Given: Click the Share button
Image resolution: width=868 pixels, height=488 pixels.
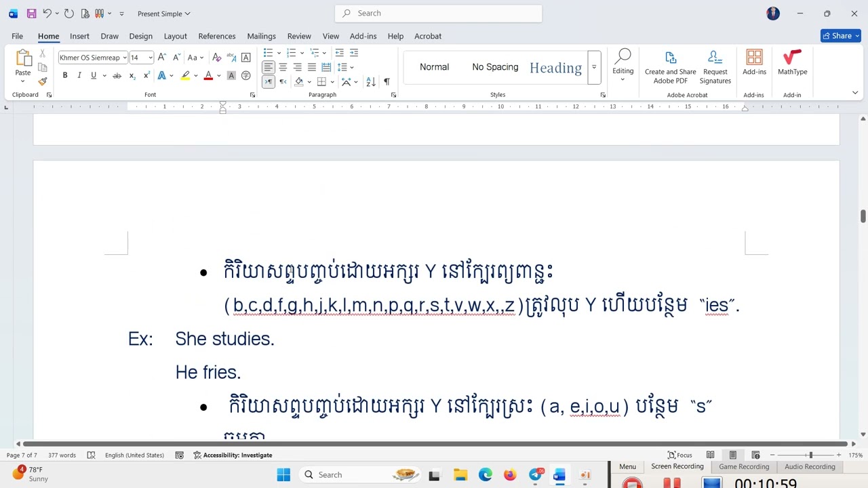Looking at the screenshot, I should pos(840,36).
